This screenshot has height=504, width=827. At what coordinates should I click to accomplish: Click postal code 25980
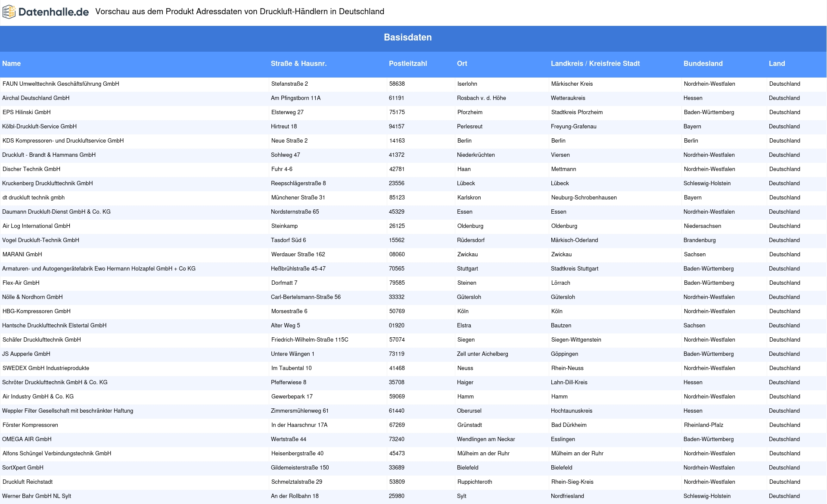pyautogui.click(x=397, y=496)
